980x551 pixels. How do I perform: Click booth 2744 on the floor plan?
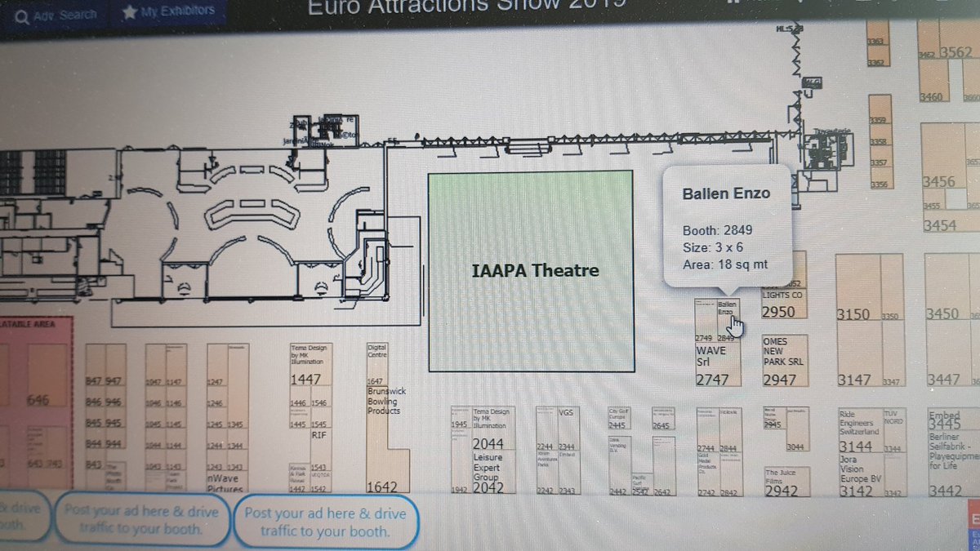(706, 430)
